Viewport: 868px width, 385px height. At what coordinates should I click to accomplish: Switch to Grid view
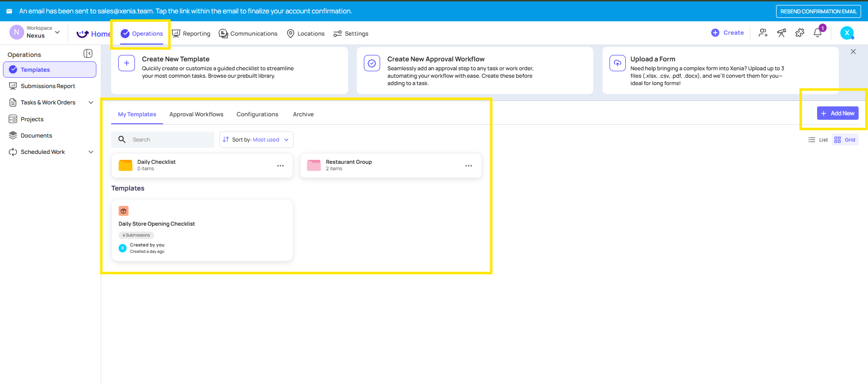point(845,140)
